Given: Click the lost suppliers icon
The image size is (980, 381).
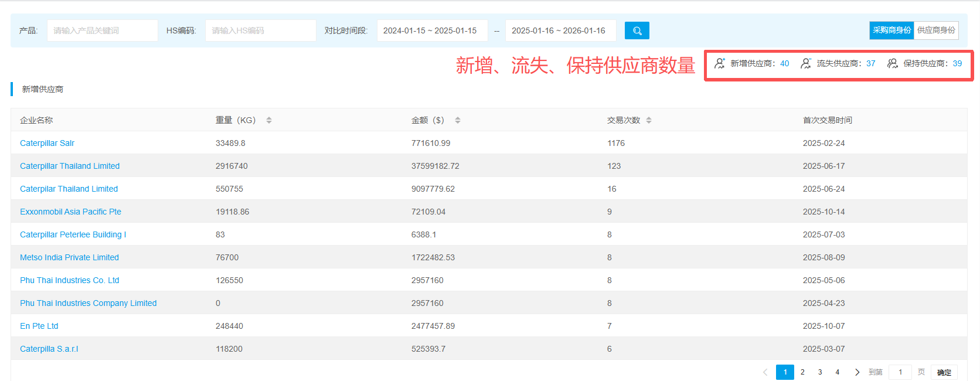Looking at the screenshot, I should [807, 63].
